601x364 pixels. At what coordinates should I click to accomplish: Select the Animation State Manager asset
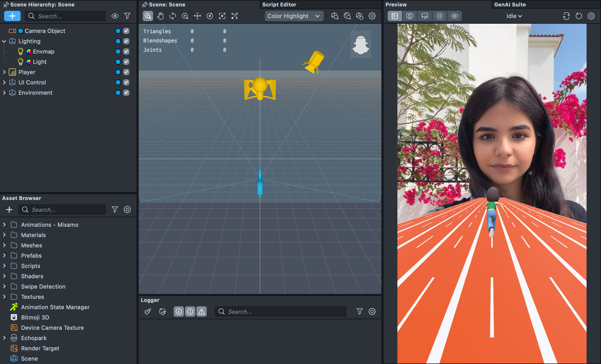[55, 307]
